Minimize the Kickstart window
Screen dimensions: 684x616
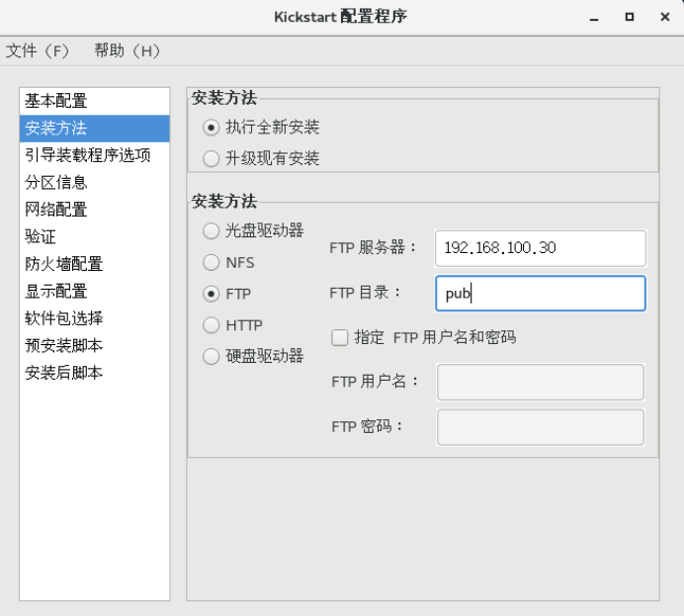point(594,18)
